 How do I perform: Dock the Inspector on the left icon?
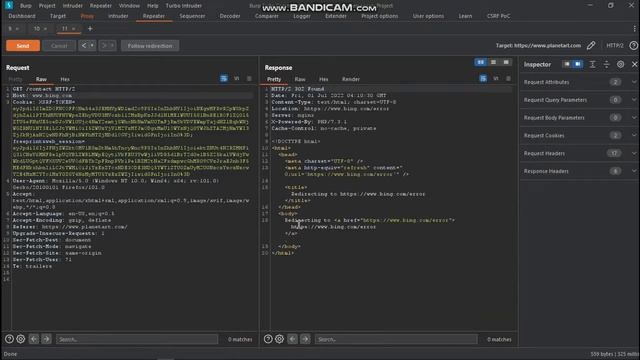(567, 64)
